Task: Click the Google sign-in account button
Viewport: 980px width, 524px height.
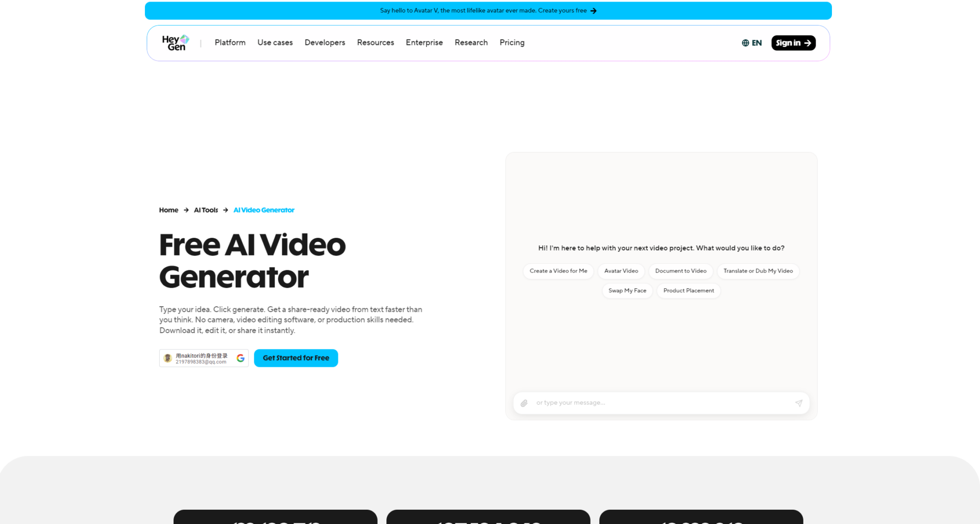Action: tap(204, 358)
